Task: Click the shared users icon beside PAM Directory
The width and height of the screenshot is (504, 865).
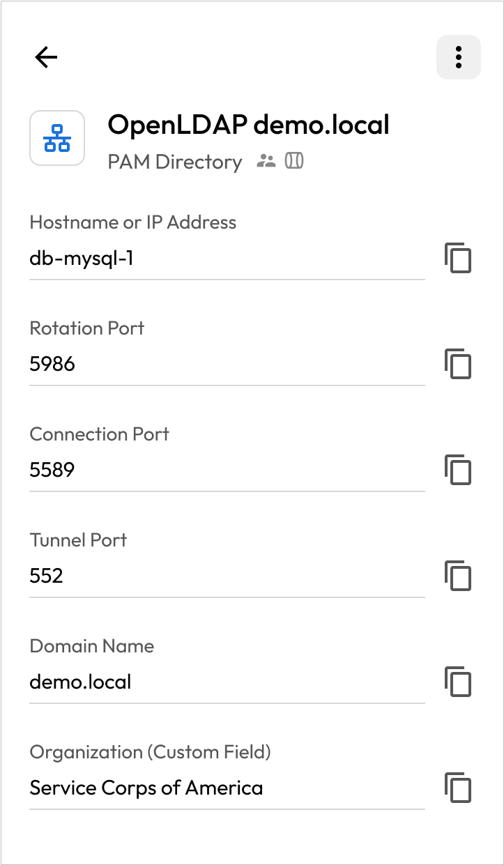Action: 266,162
